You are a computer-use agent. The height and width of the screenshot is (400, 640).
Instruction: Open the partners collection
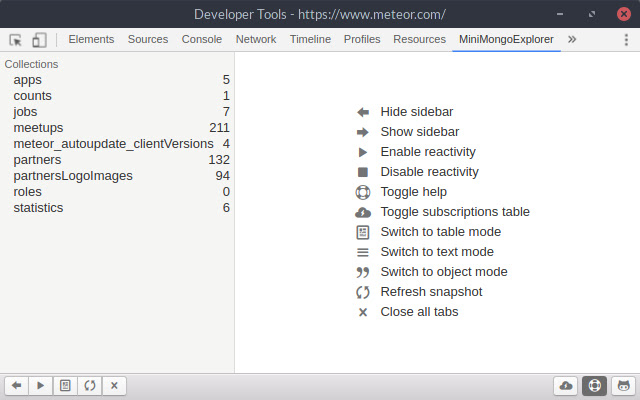[117, 160]
